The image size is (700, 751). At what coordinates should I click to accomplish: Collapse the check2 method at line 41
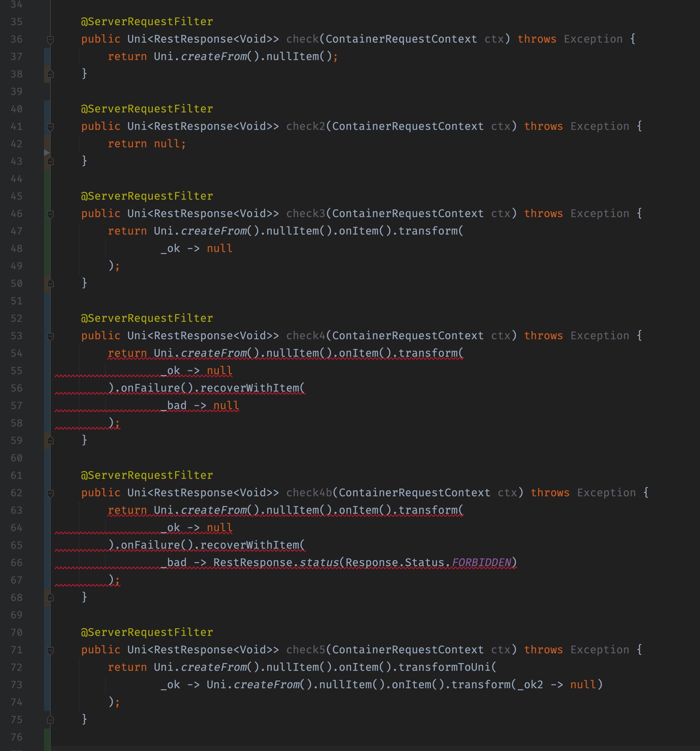(50, 127)
